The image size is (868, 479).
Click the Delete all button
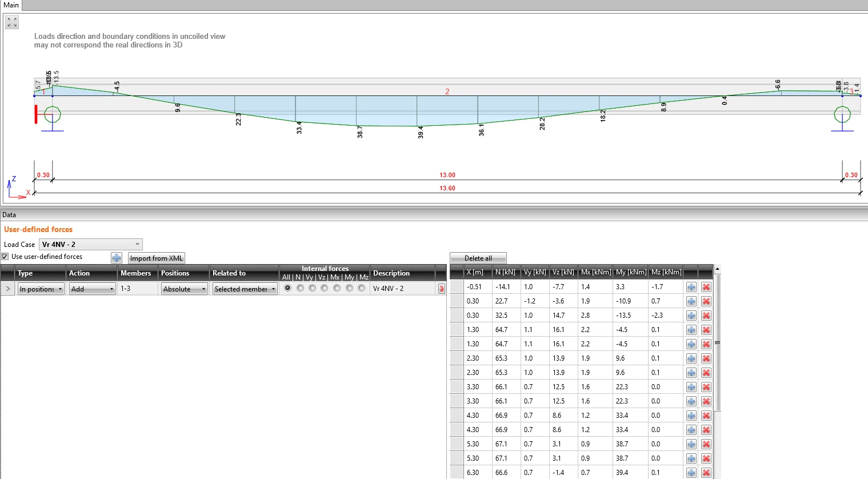478,258
